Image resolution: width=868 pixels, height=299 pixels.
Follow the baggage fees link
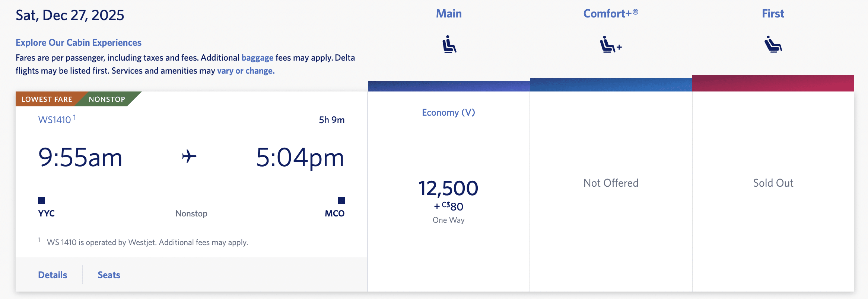[257, 58]
